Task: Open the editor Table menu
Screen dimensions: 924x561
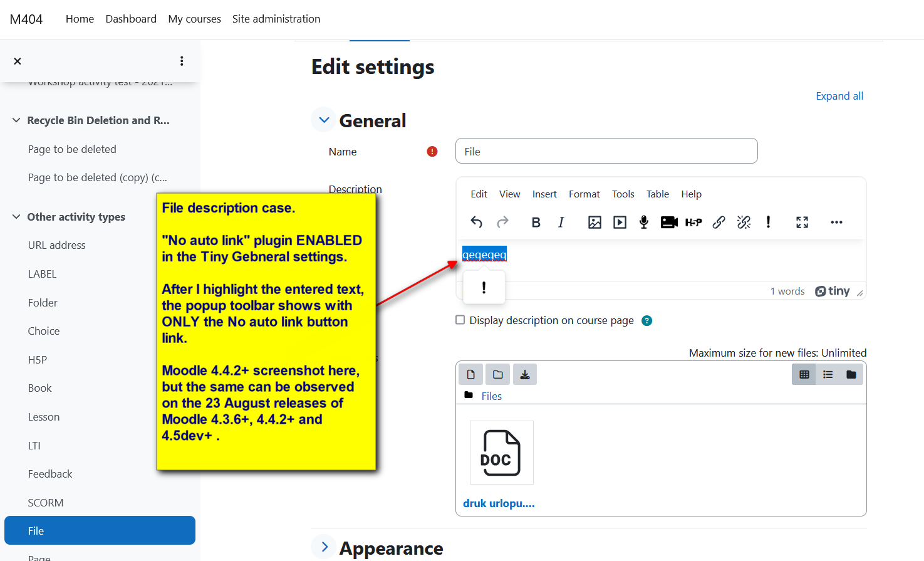Action: [x=658, y=194]
